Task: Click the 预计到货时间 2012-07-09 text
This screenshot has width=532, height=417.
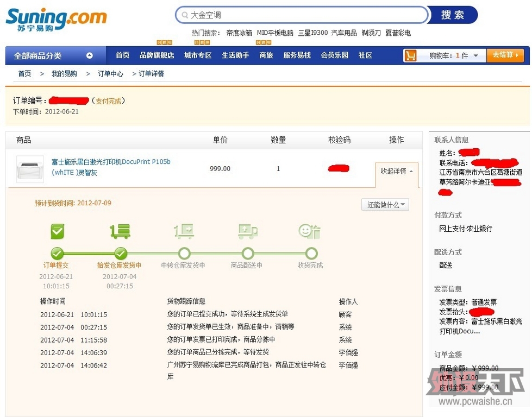Action: tap(73, 203)
